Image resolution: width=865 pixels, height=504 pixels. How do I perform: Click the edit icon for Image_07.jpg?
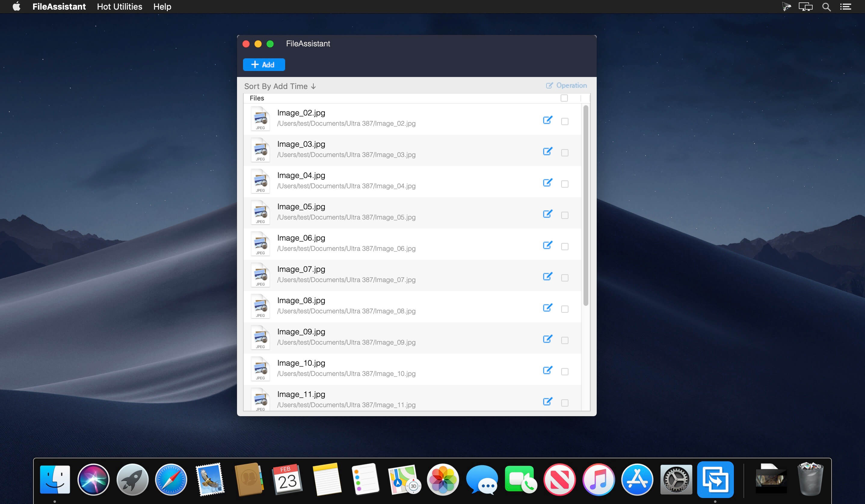pos(547,276)
